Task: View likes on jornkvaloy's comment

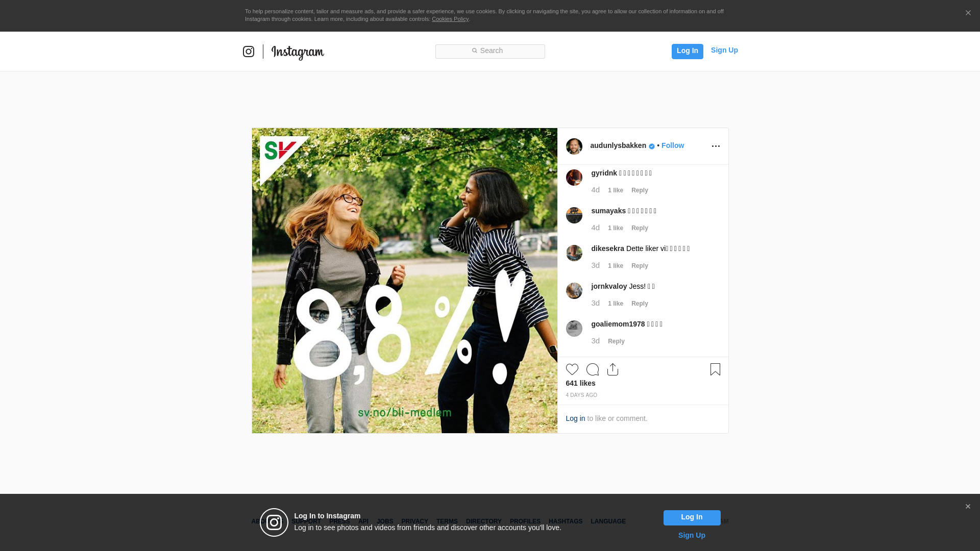Action: pyautogui.click(x=616, y=304)
